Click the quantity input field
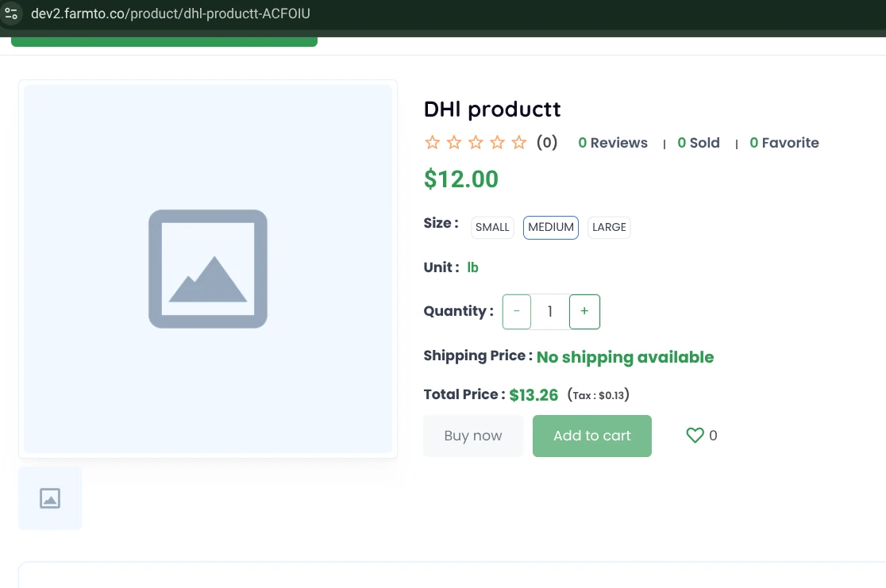This screenshot has width=886, height=588. tap(550, 312)
